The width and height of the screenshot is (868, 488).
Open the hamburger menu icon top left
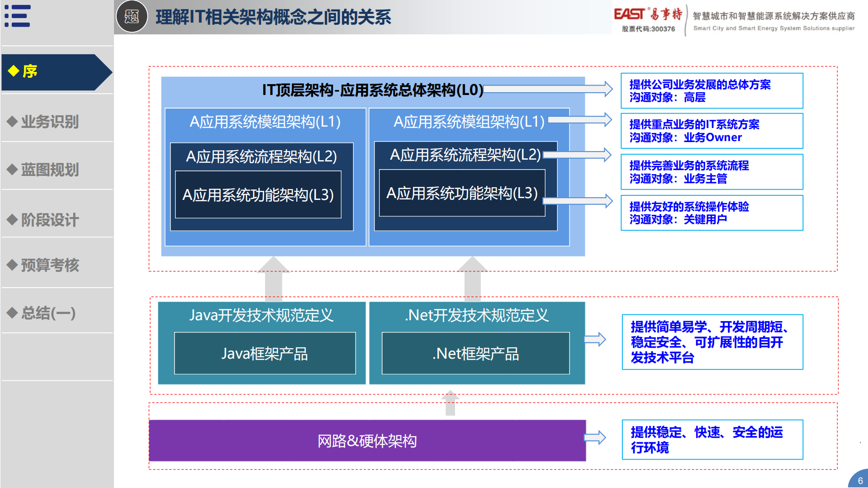pos(18,15)
